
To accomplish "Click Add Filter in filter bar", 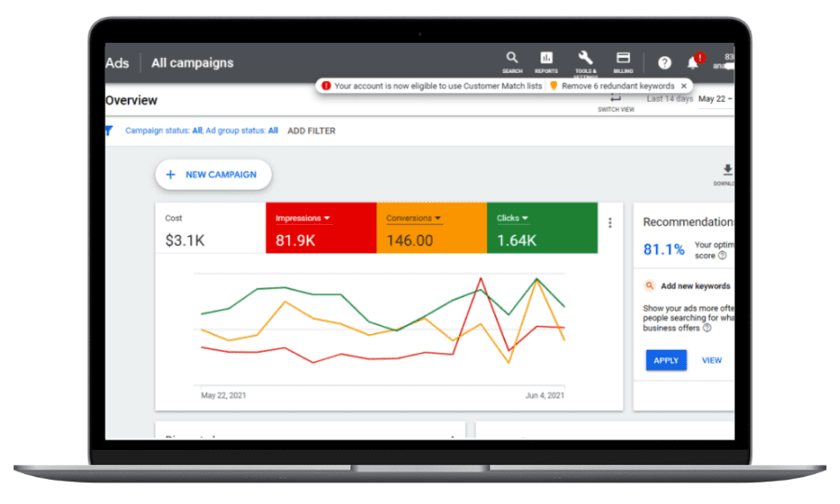I will tap(311, 132).
